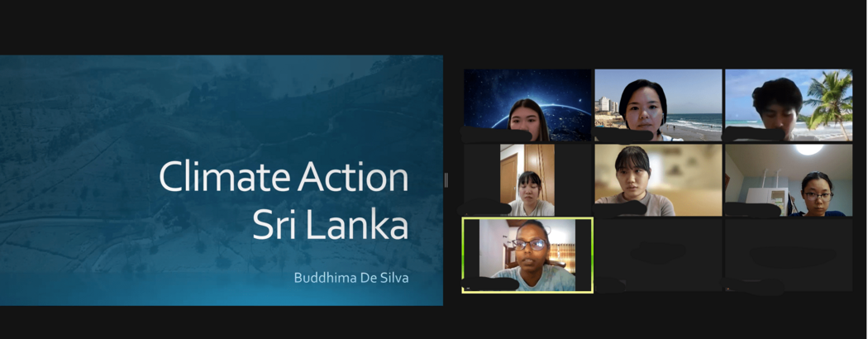Select the active speaker tile with yellow-green border
Image resolution: width=868 pixels, height=339 pixels.
coord(527,255)
